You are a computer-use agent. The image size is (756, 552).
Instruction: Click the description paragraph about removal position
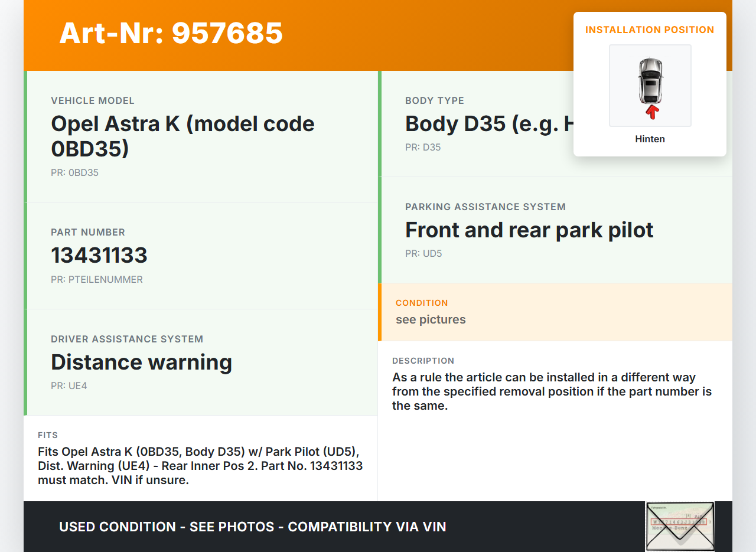[552, 391]
